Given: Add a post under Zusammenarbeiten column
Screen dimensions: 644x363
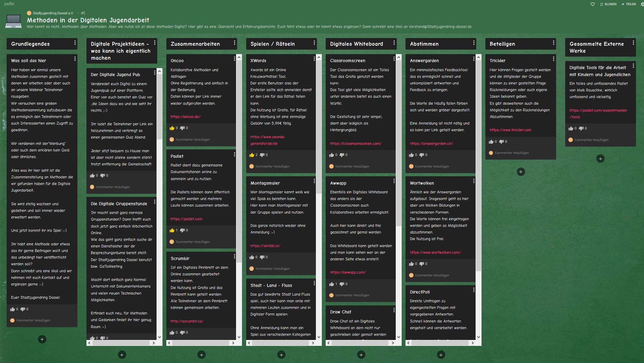Looking at the screenshot, I should tap(202, 355).
